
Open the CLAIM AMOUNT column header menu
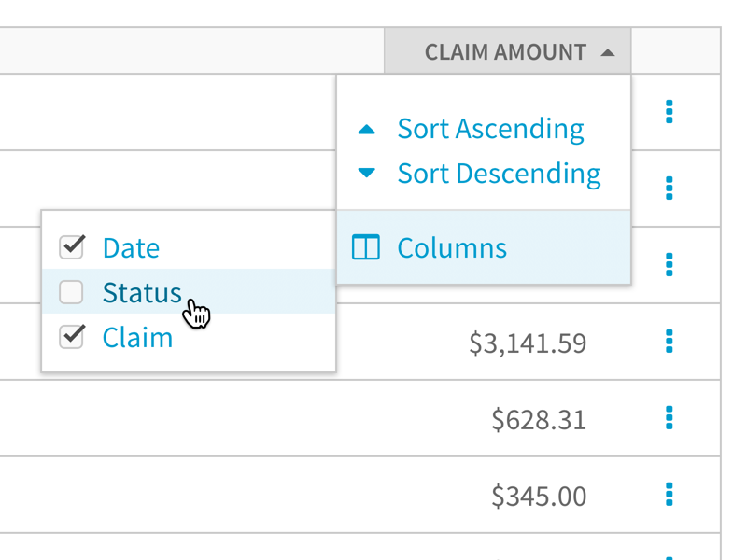(509, 51)
